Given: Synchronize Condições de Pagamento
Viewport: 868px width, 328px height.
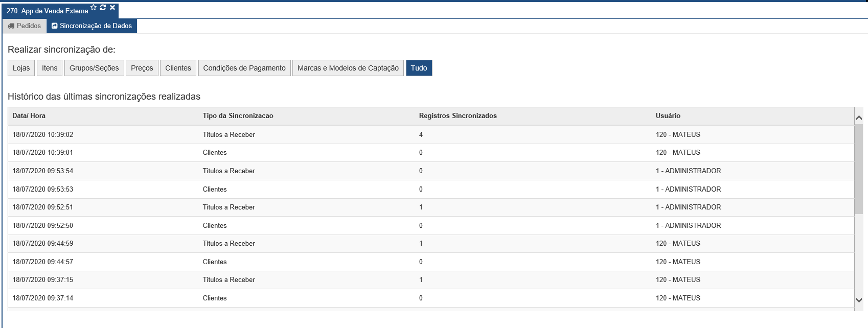Looking at the screenshot, I should 244,68.
